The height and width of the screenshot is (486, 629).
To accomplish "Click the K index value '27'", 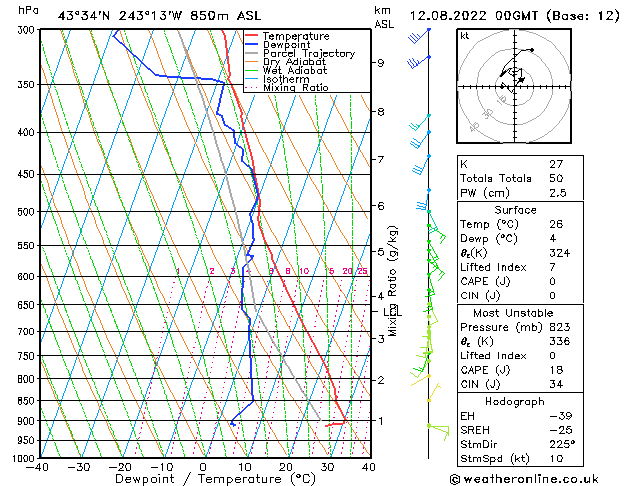I will [x=556, y=164].
